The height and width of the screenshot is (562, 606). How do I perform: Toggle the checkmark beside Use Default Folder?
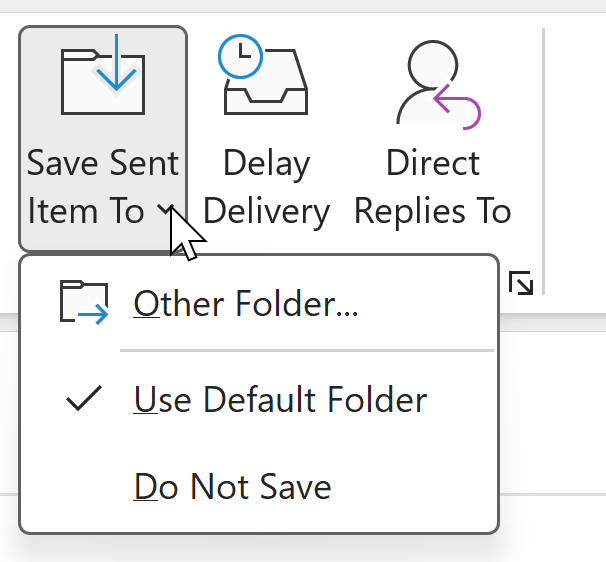pyautogui.click(x=84, y=398)
